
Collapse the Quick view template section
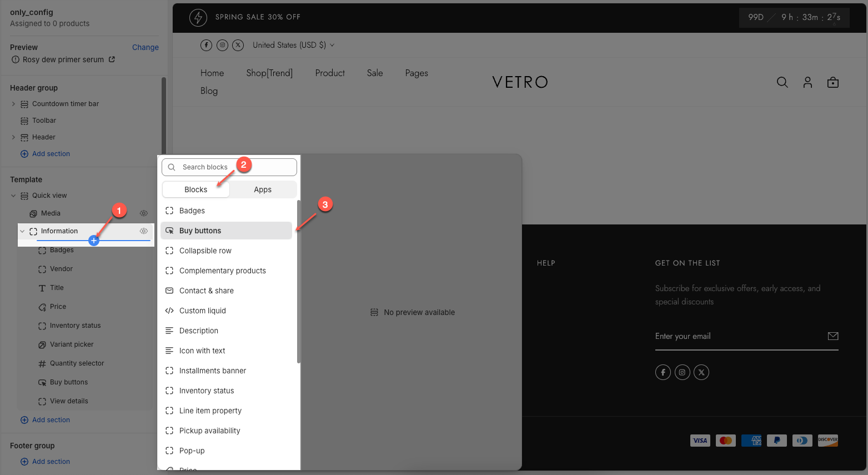click(14, 196)
